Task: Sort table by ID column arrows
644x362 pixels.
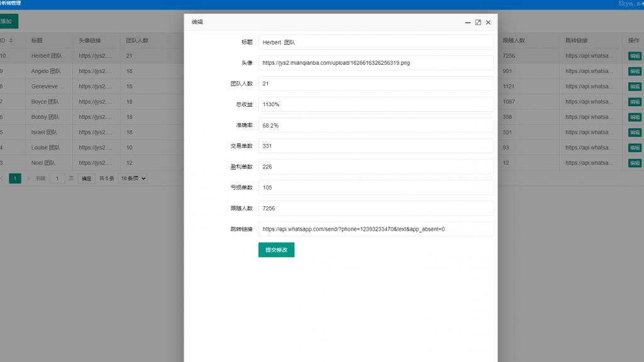Action: pos(11,41)
